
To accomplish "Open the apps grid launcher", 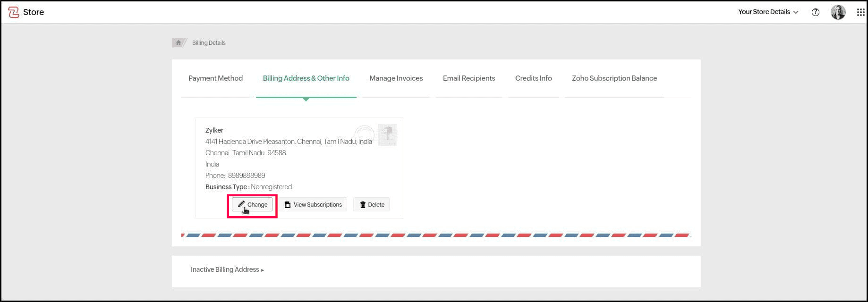I will tap(860, 12).
